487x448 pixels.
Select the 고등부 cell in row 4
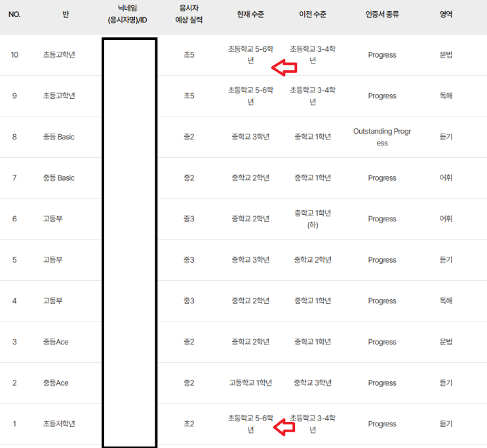[x=52, y=301]
